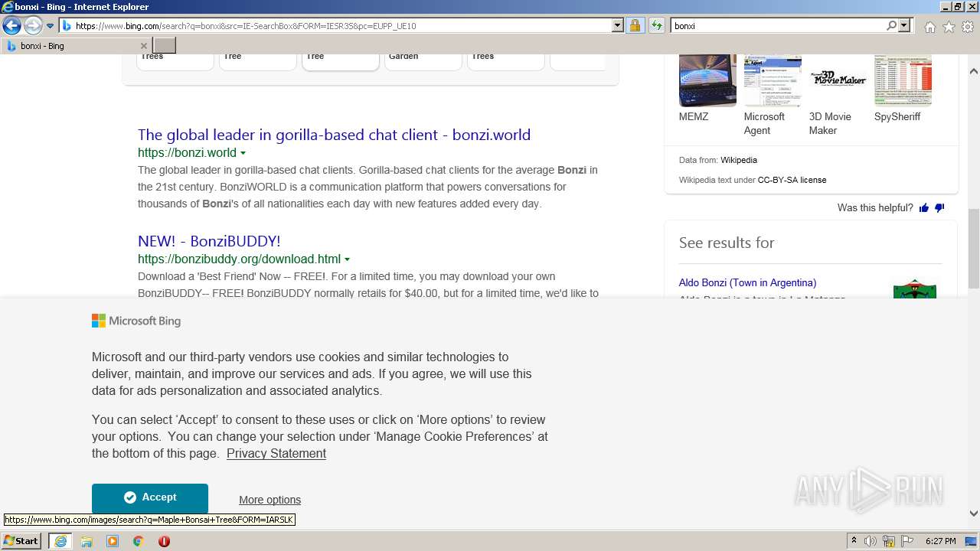The width and height of the screenshot is (980, 551).
Task: Follow the Wikipedia data source link
Action: [x=739, y=160]
